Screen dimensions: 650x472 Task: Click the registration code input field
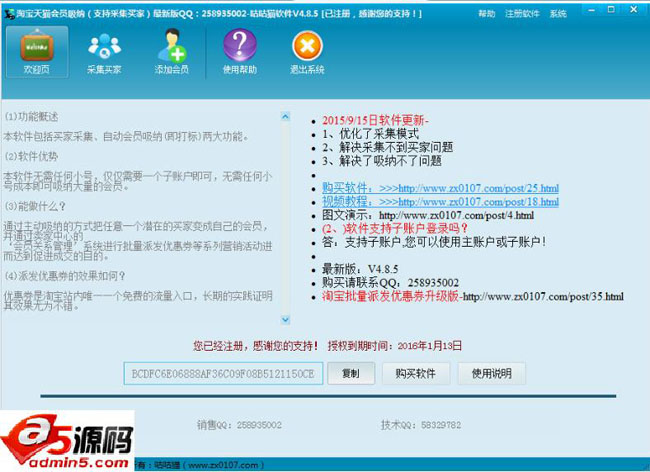pos(223,373)
